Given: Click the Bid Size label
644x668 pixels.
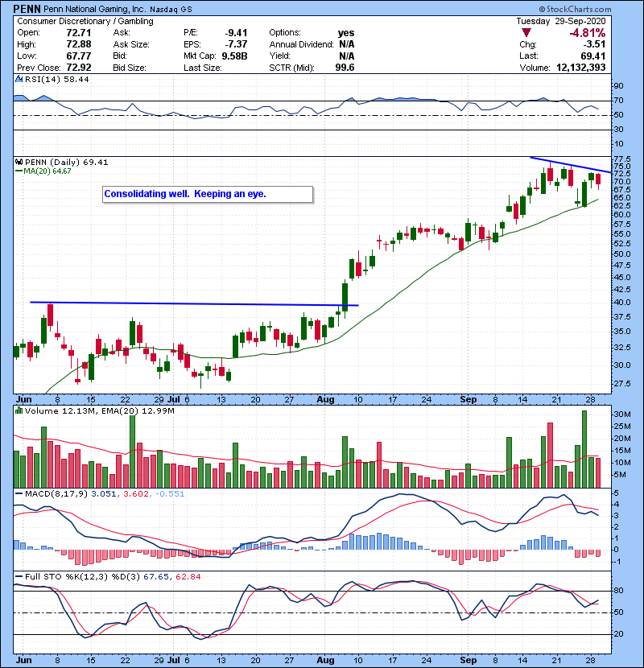Looking at the screenshot, I should (130, 68).
